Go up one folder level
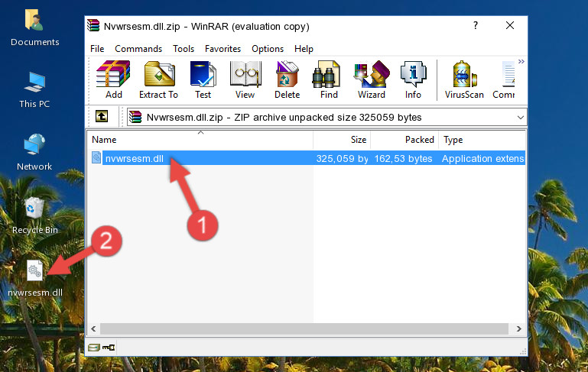588x372 pixels. [102, 117]
